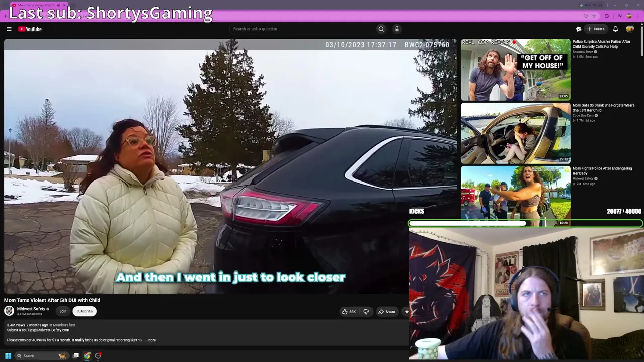This screenshot has height=362, width=644.
Task: Bookmark this page with the star icon
Action: 594,16
